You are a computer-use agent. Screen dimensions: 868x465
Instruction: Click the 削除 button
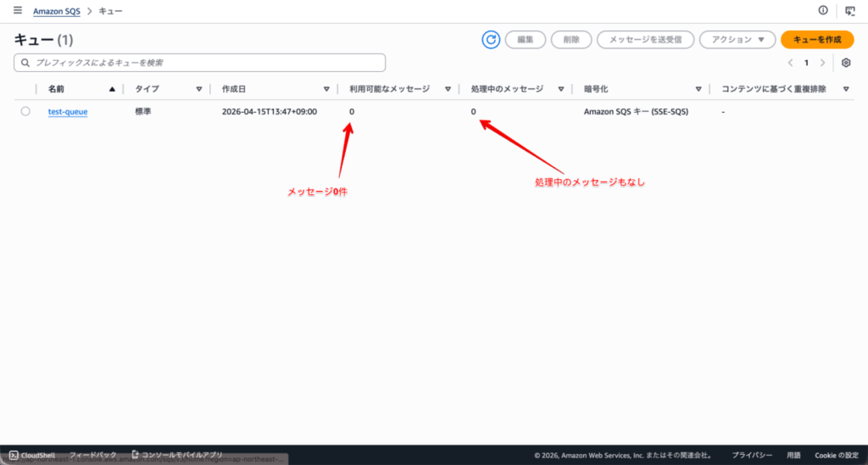(x=571, y=40)
